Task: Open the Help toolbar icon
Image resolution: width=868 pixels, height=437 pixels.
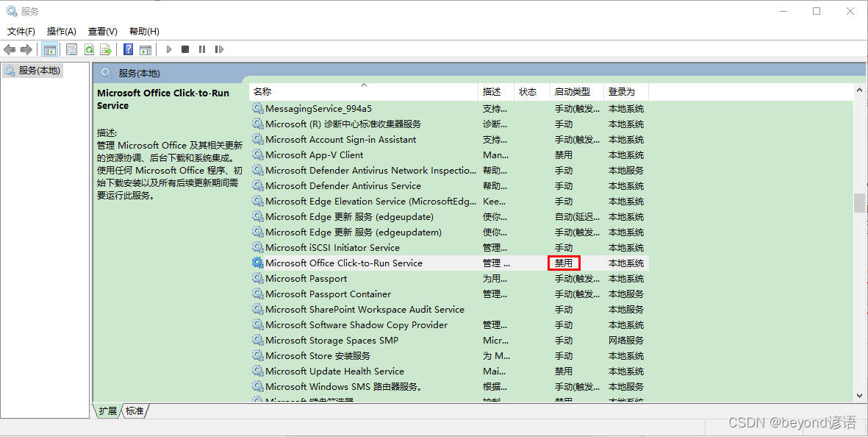Action: point(129,49)
